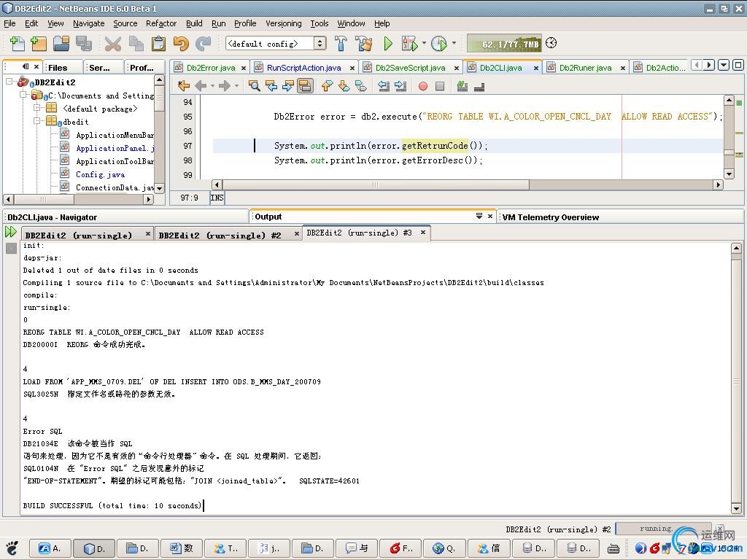Screen dimensions: 747x560
Task: Shift the current line left
Action: pyautogui.click(x=384, y=86)
